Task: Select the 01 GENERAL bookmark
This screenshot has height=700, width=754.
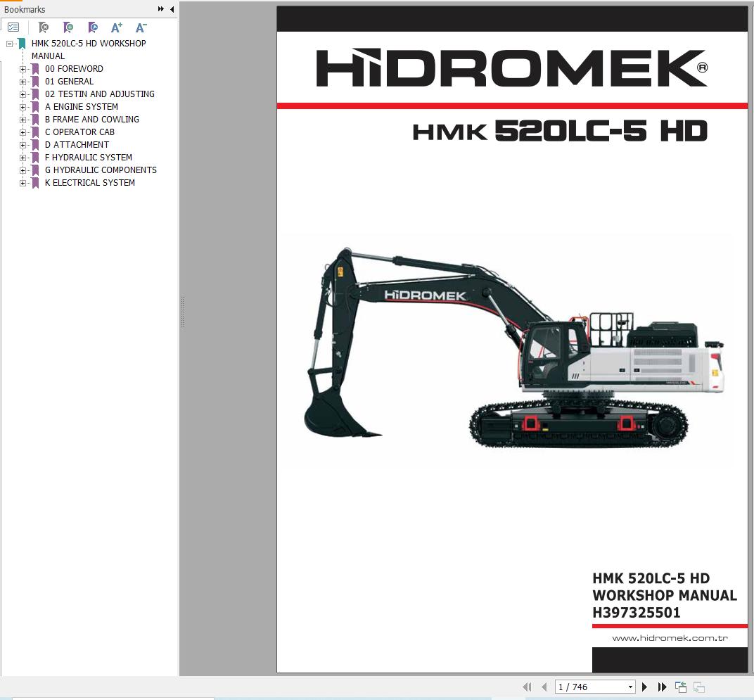Action: (x=69, y=82)
